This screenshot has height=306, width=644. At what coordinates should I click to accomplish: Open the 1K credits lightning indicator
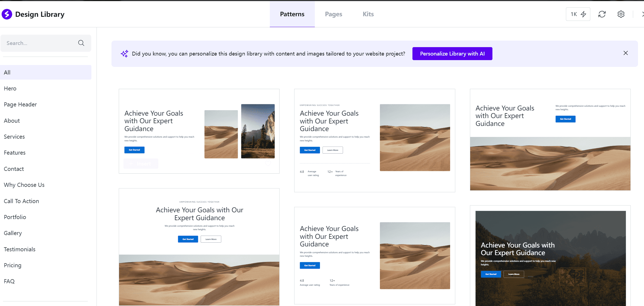tap(578, 14)
